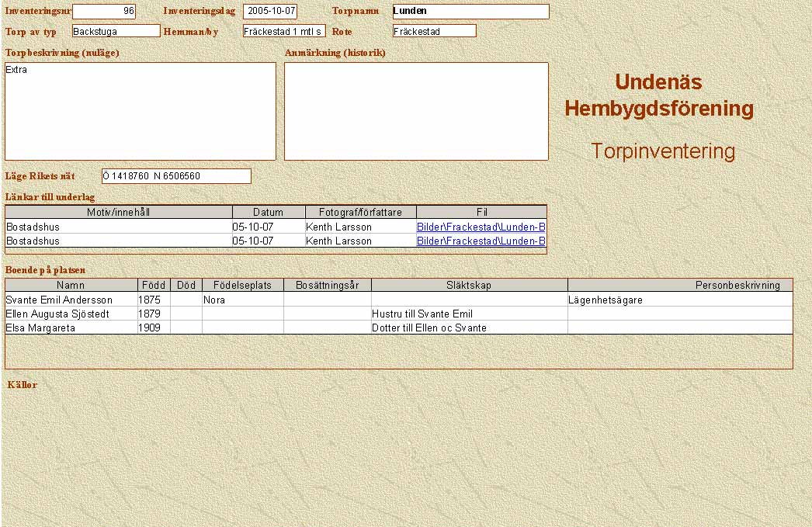Click the Inventeringsnr field showing 96
This screenshot has width=812, height=527.
point(103,12)
